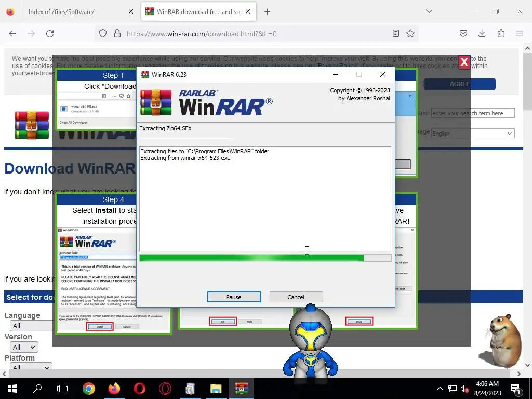Open taskbar search
Image resolution: width=532 pixels, height=399 pixels.
(37, 389)
